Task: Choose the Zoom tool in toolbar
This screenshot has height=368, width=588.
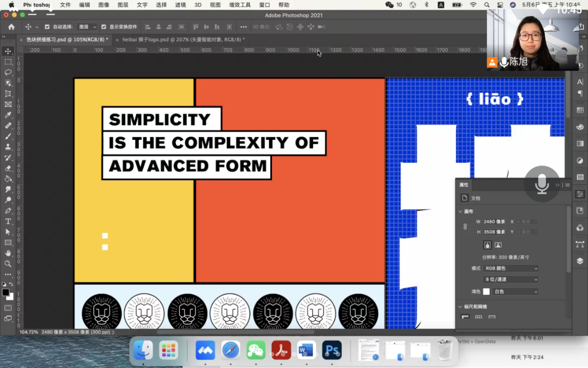Action: click(8, 264)
